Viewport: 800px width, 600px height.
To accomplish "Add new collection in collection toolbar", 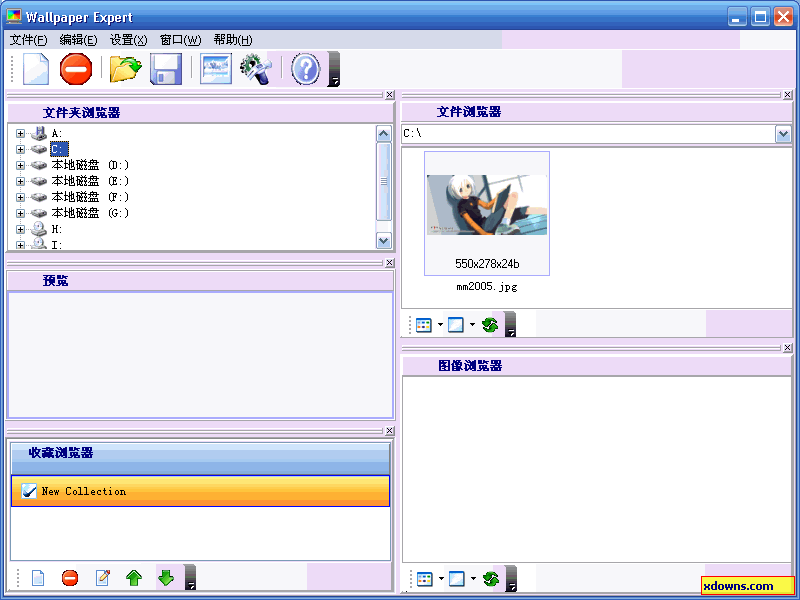I will point(38,578).
